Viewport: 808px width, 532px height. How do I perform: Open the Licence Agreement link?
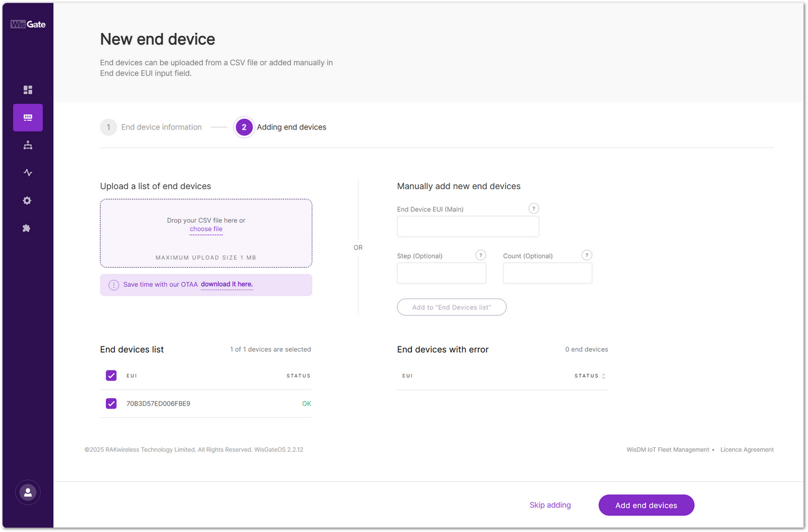pyautogui.click(x=746, y=450)
